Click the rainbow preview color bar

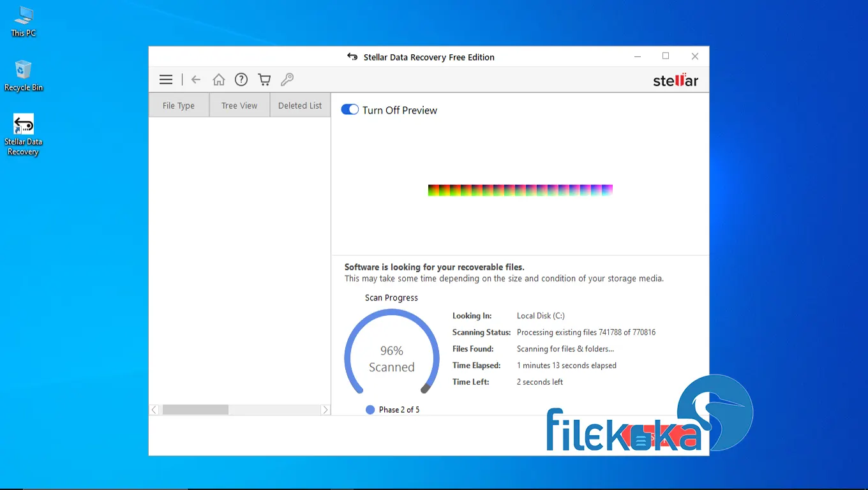(x=520, y=190)
